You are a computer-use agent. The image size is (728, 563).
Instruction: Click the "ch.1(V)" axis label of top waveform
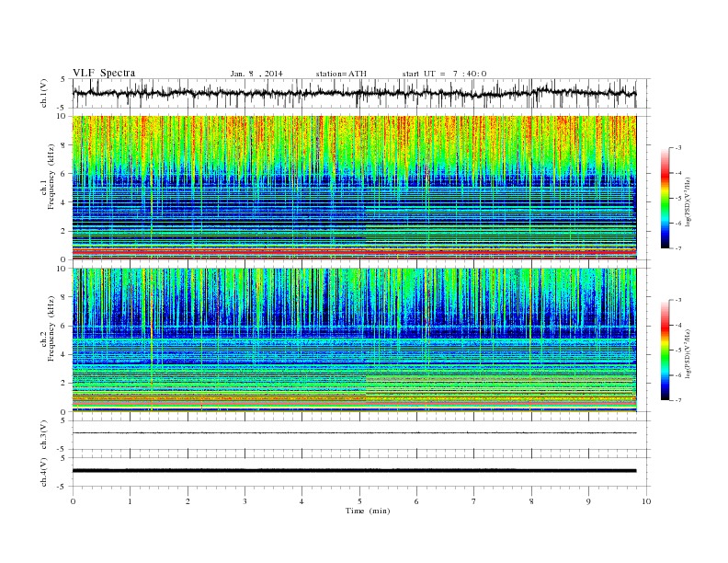pos(44,93)
